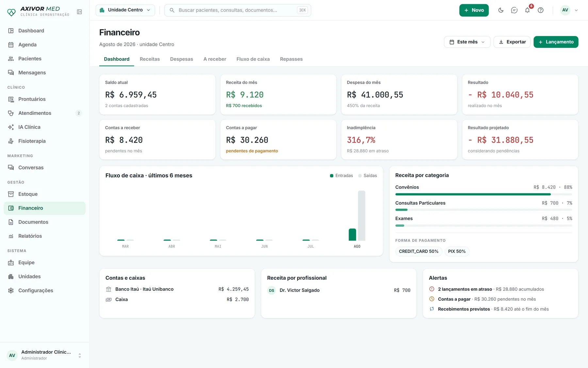
Task: Add a new Lançamento
Action: tap(556, 42)
